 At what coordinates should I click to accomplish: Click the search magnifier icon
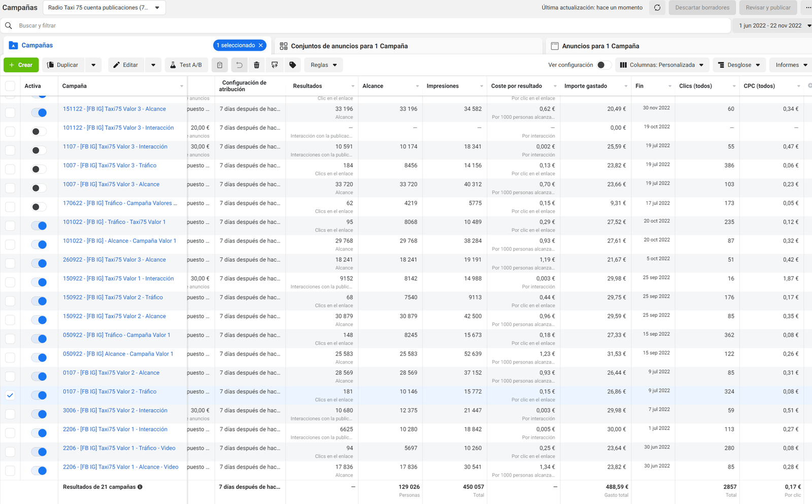[x=9, y=25]
